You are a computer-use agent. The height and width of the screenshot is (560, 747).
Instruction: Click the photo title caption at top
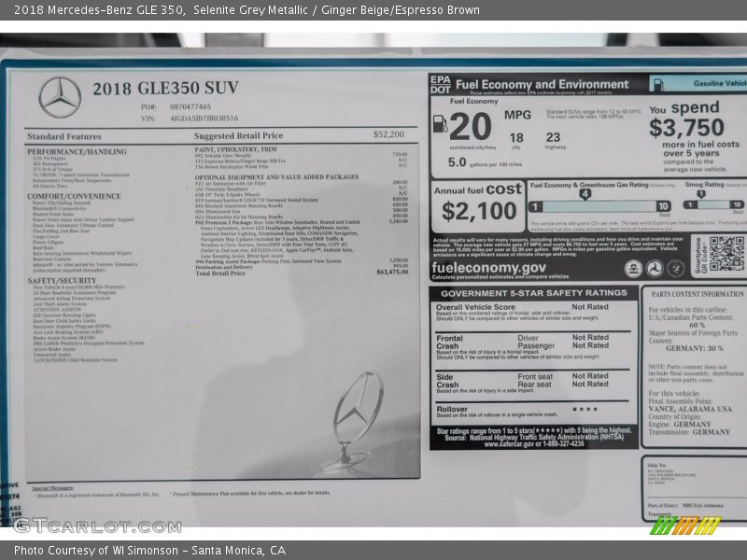(247, 9)
